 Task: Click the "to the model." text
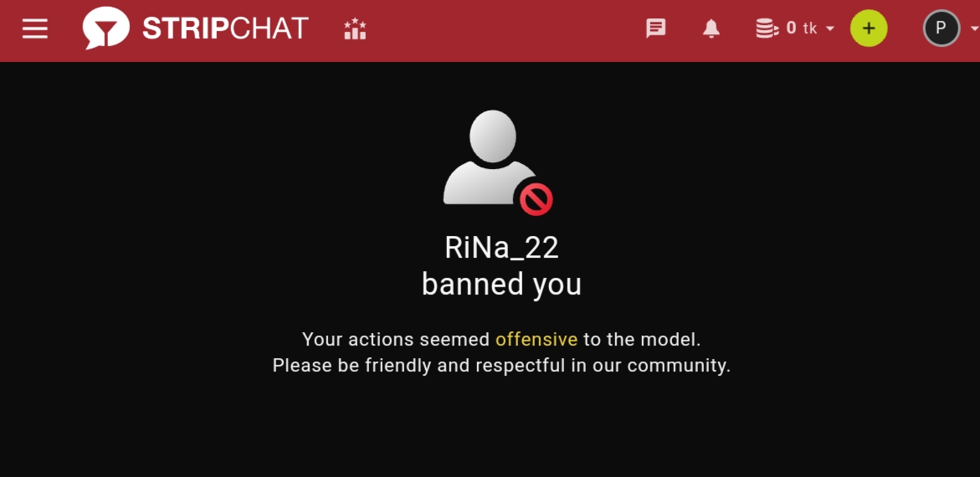tap(642, 340)
